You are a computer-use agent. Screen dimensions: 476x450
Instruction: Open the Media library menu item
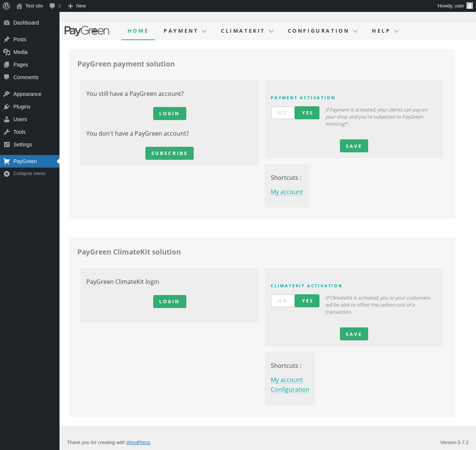(x=30, y=52)
